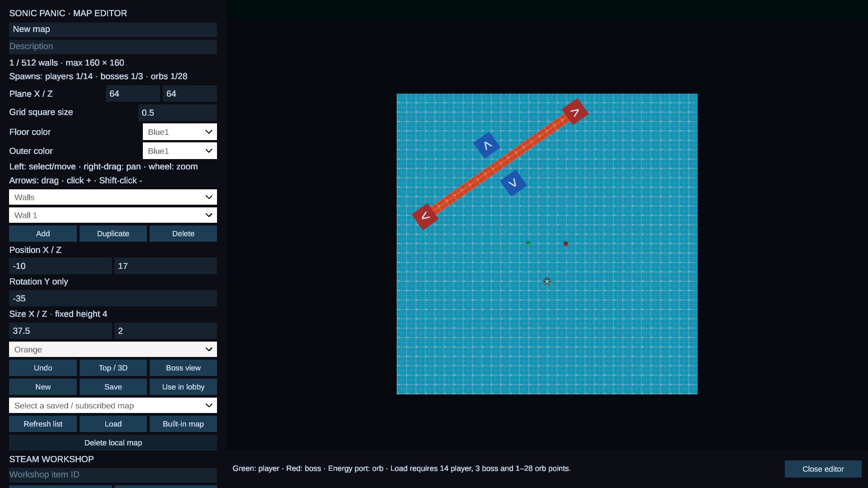The image size is (868, 488).
Task: Click the red arrow handle at the wall's upper-right end
Action: (575, 112)
